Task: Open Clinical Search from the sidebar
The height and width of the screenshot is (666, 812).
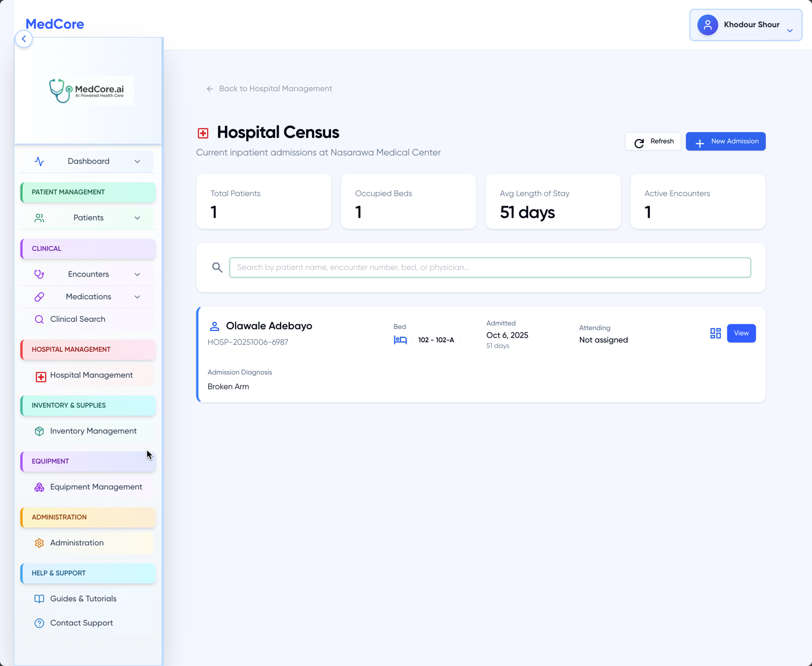Action: [78, 319]
